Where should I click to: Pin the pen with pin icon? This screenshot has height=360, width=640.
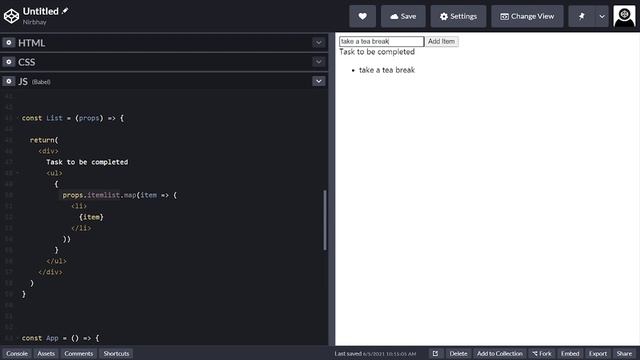[582, 16]
